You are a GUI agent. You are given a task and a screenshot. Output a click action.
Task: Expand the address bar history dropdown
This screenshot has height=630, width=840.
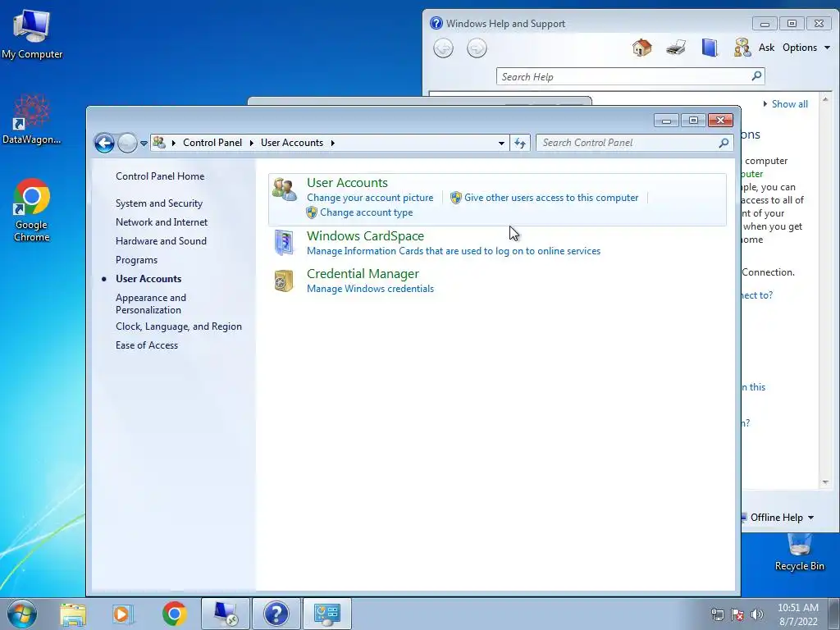(x=501, y=143)
